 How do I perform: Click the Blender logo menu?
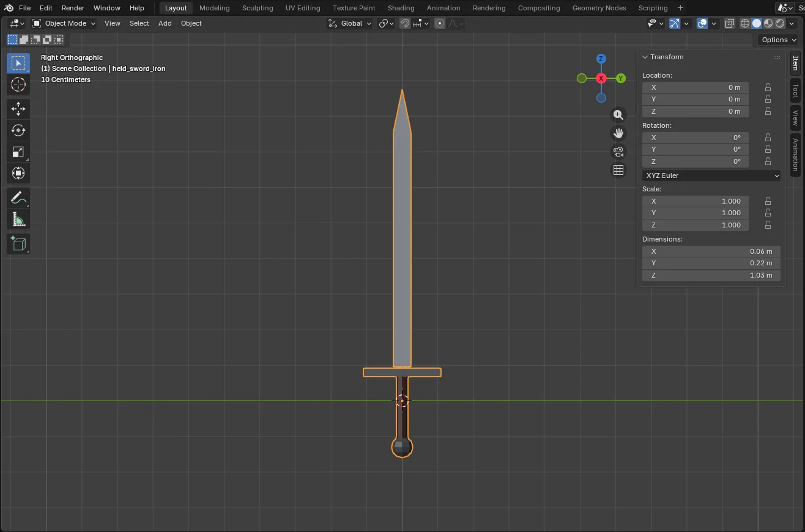9,8
